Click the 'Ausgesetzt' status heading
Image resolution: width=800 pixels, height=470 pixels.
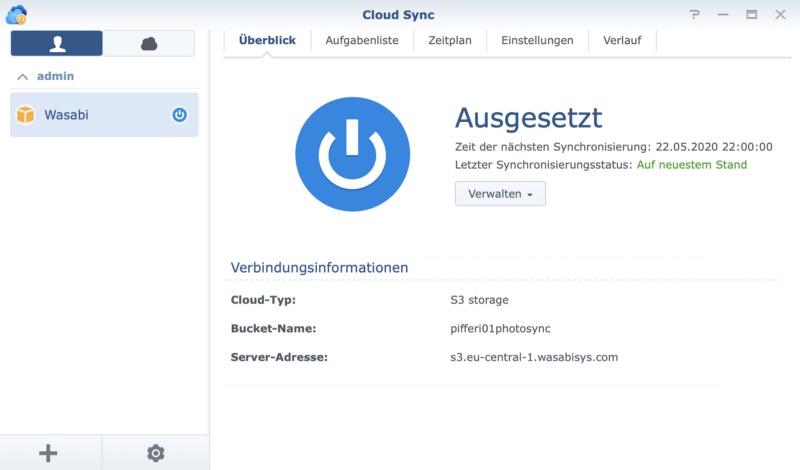point(529,117)
